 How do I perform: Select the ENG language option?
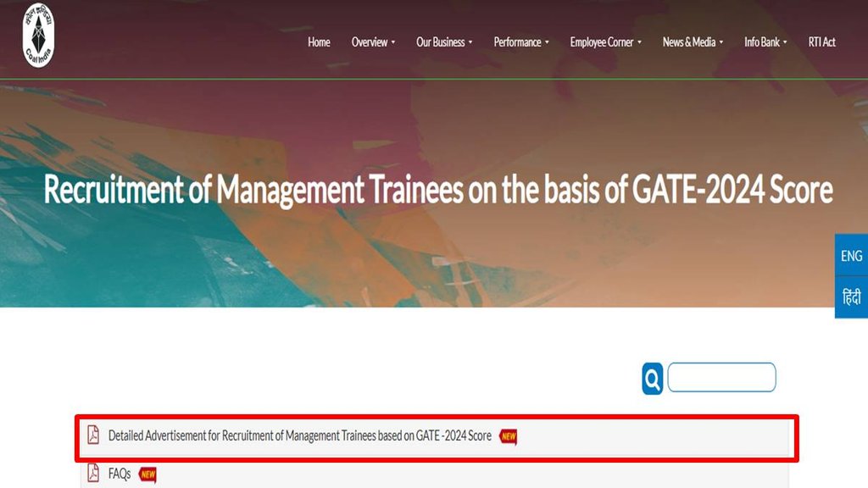pos(850,255)
